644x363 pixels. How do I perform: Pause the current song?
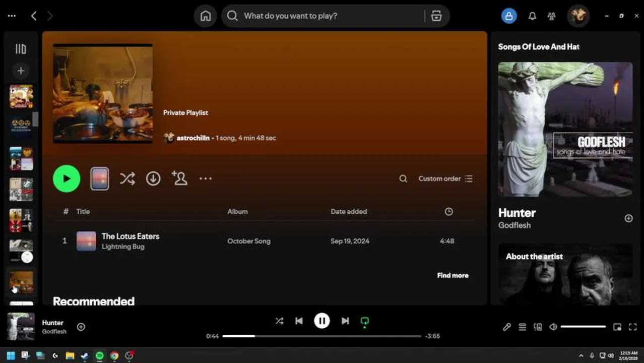pos(322,321)
